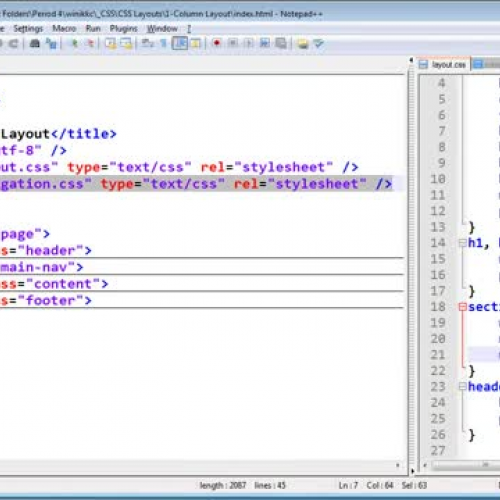Viewport: 500px width, 500px height.
Task: Toggle the highlighted Indent Guide icon
Action: pos(180,44)
